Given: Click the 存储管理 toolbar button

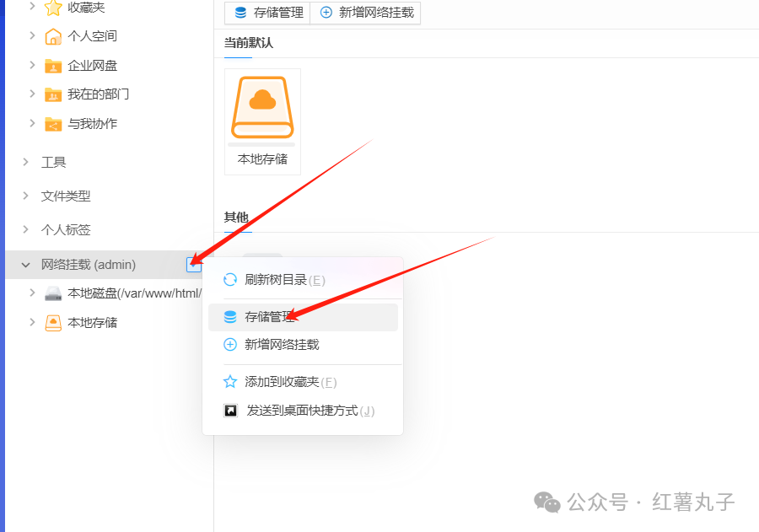Looking at the screenshot, I should [267, 13].
